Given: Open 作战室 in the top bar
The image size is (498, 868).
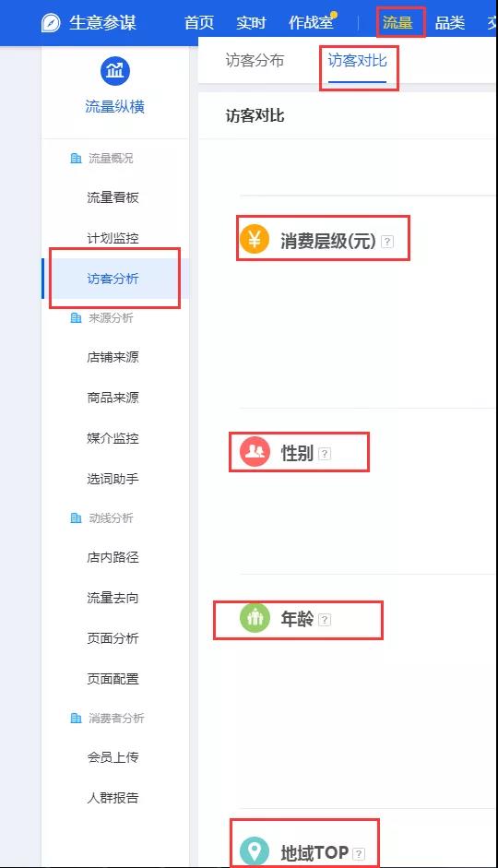Looking at the screenshot, I should point(311,23).
